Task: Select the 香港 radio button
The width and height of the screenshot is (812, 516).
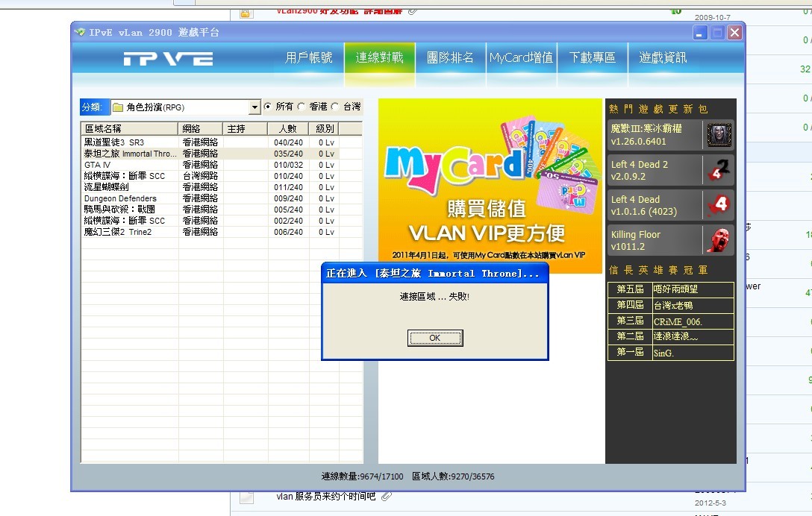Action: pyautogui.click(x=302, y=107)
